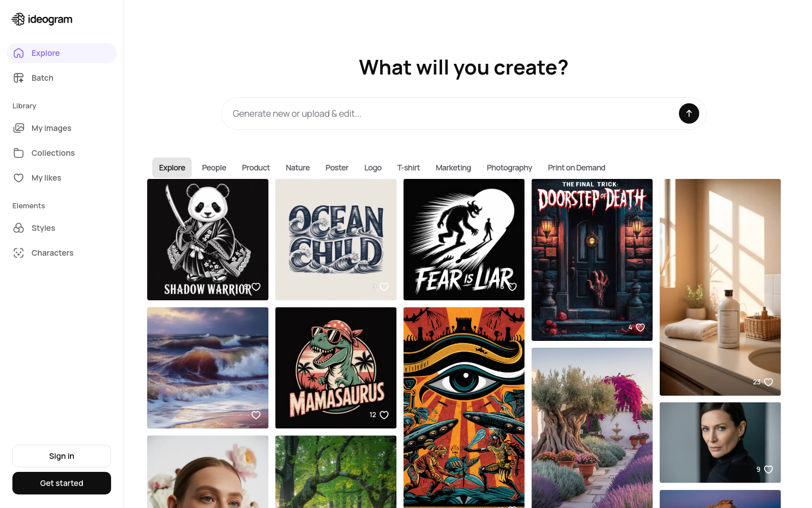
Task: Like the ocean waves painting
Action: click(256, 415)
